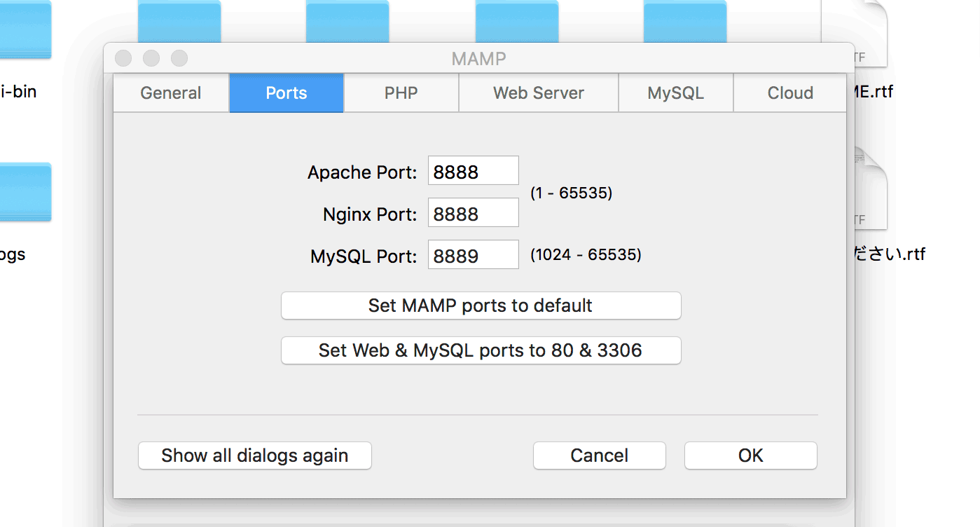Viewport: 980px width, 527px height.
Task: Open the PHP tab
Action: pos(401,93)
